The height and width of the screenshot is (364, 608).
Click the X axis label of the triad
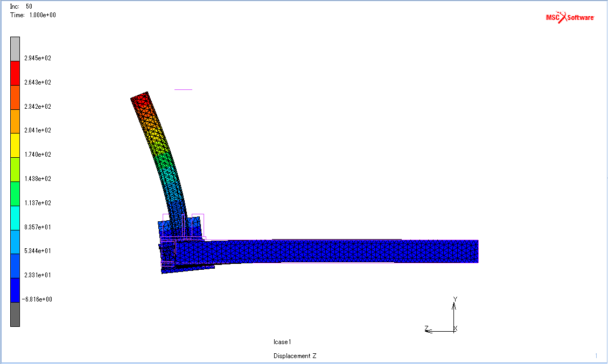[456, 328]
